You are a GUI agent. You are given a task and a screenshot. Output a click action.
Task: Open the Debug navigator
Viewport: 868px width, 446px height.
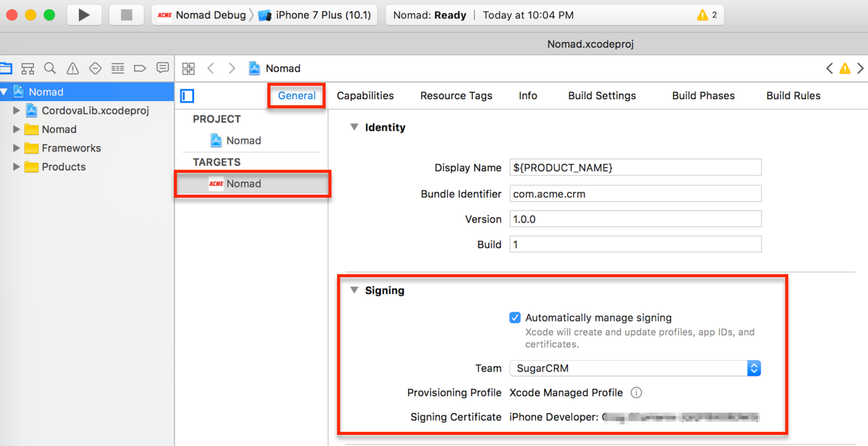118,68
